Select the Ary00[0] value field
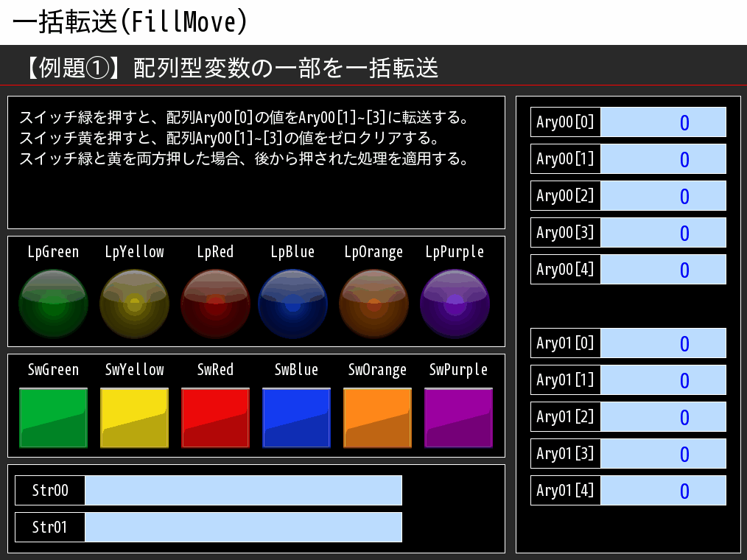 pos(663,122)
